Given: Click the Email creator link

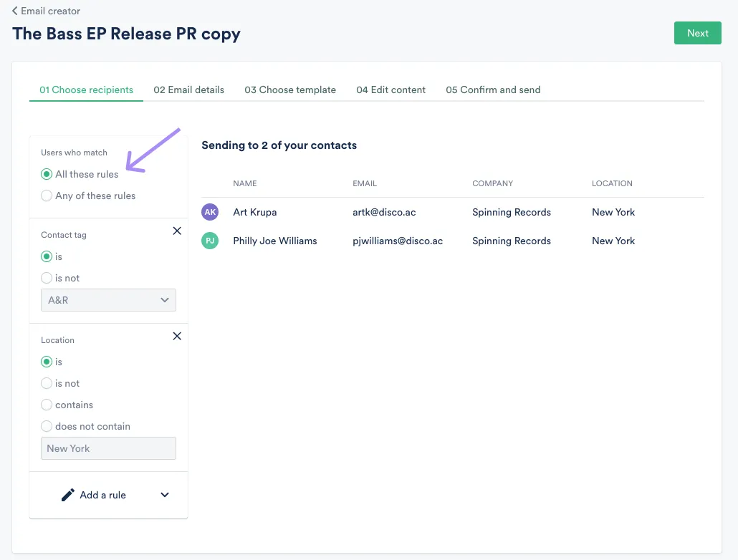Looking at the screenshot, I should click(x=50, y=11).
